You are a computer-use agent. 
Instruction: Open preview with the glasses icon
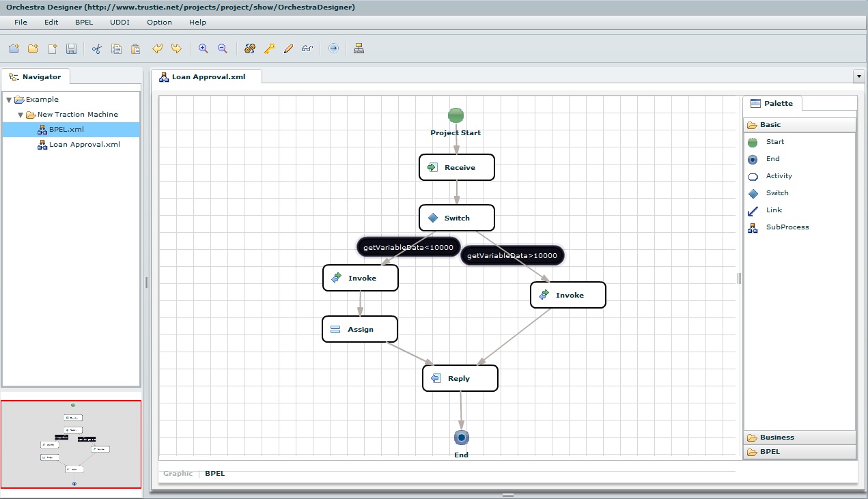click(x=306, y=48)
